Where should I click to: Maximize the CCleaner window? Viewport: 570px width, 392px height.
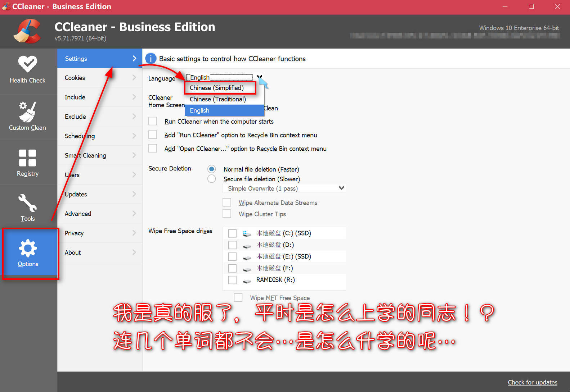click(x=531, y=6)
